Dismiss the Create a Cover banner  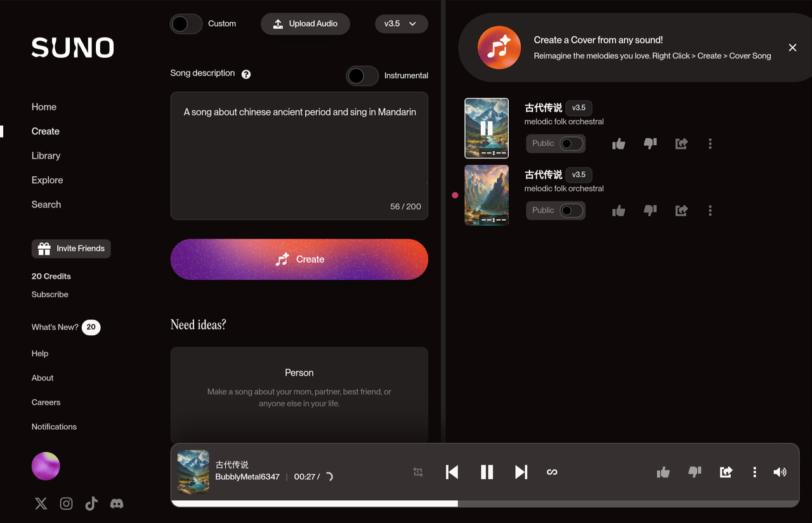pyautogui.click(x=792, y=48)
